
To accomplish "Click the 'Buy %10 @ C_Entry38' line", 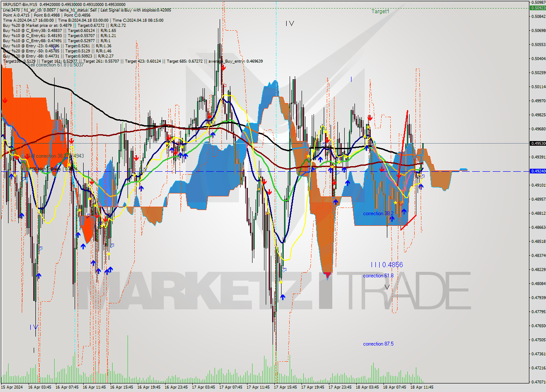I will point(59,30).
